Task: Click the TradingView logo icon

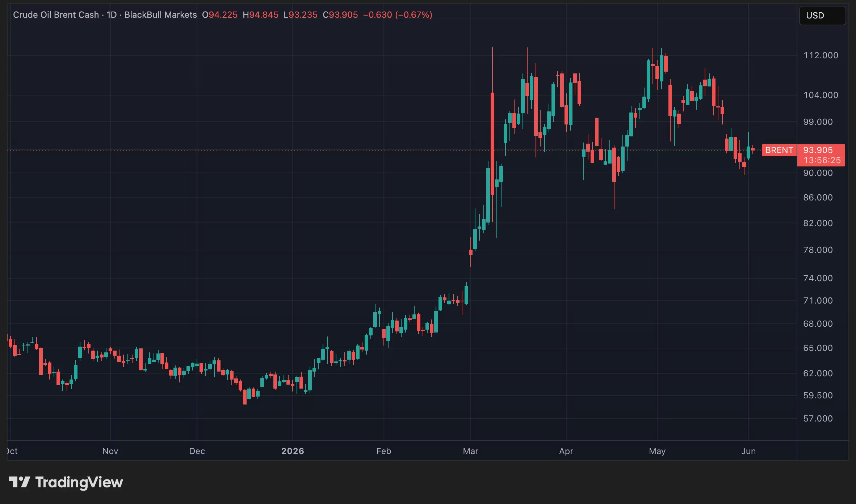Action: point(20,482)
